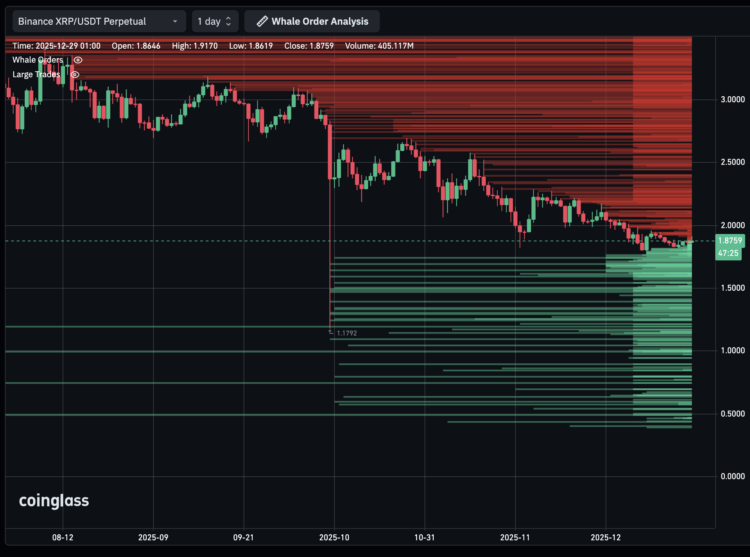The width and height of the screenshot is (750, 557).
Task: Click the Time: 2025-12-29 01:00 readout
Action: point(56,46)
